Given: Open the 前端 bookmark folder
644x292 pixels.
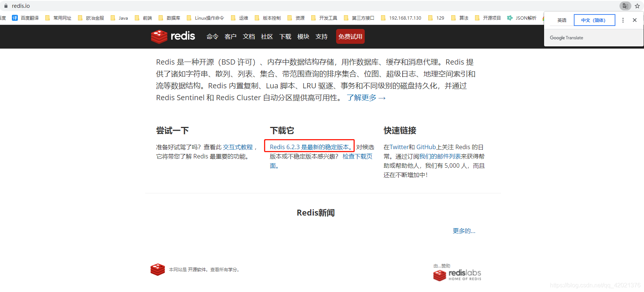Looking at the screenshot, I should (143, 18).
